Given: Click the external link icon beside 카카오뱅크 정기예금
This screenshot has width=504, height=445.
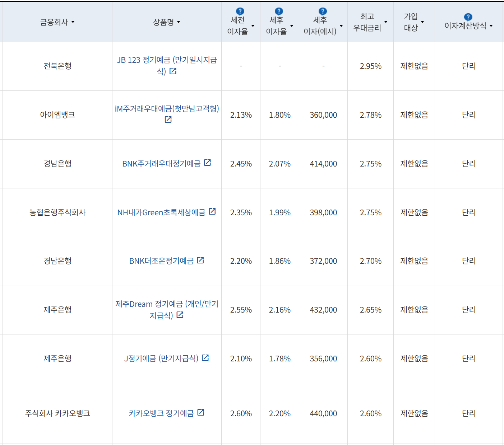Looking at the screenshot, I should pos(201,413).
